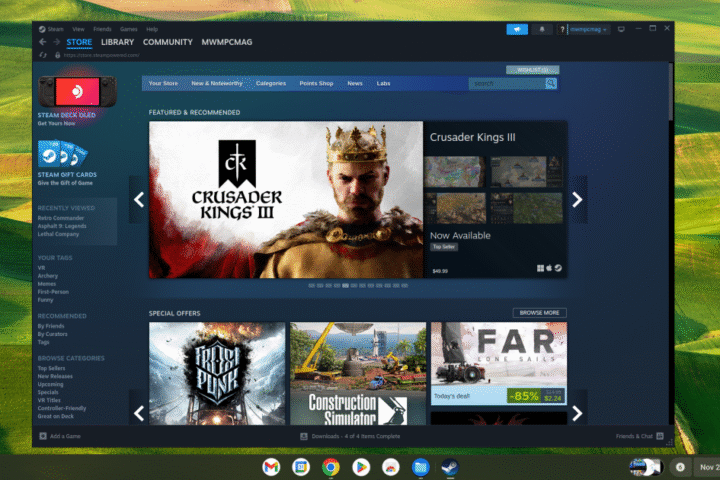The image size is (720, 480).
Task: Open the notifications bell
Action: click(542, 29)
